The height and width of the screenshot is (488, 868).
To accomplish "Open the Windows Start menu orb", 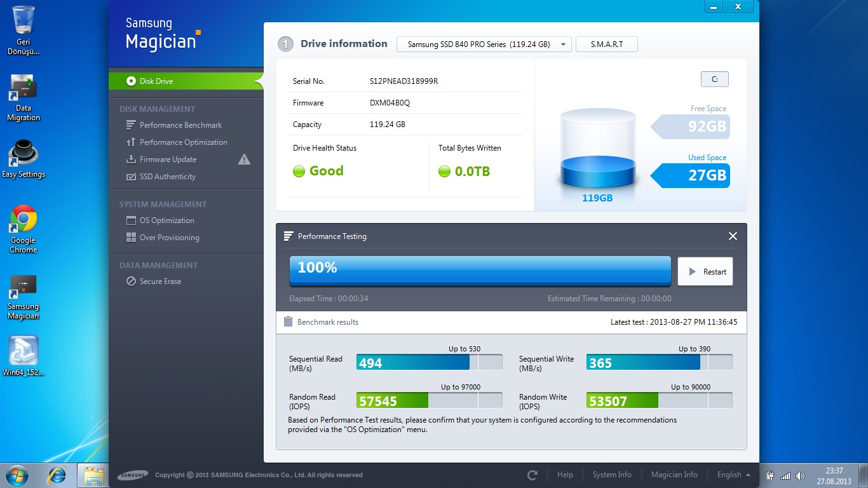I will (x=17, y=475).
